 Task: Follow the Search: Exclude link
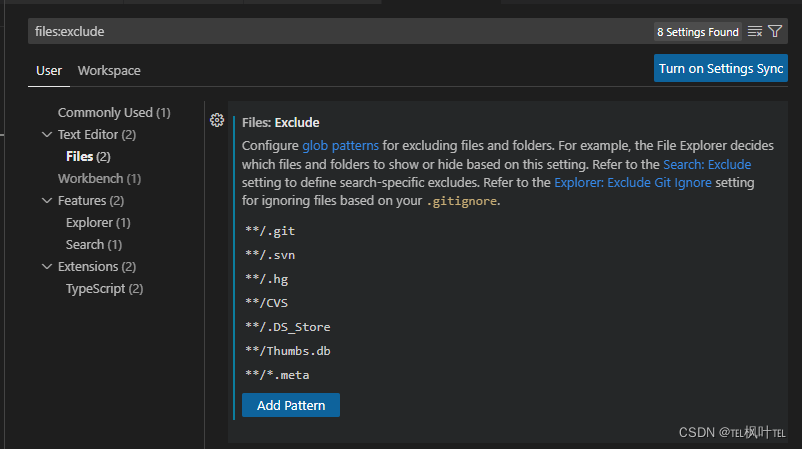(x=706, y=164)
